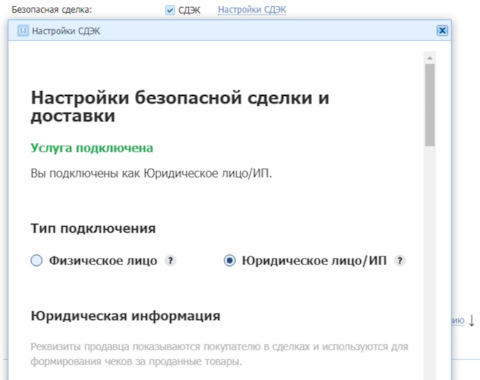480x380 pixels.
Task: Click the dialog vertical scrollbar thumb
Action: [x=430, y=105]
